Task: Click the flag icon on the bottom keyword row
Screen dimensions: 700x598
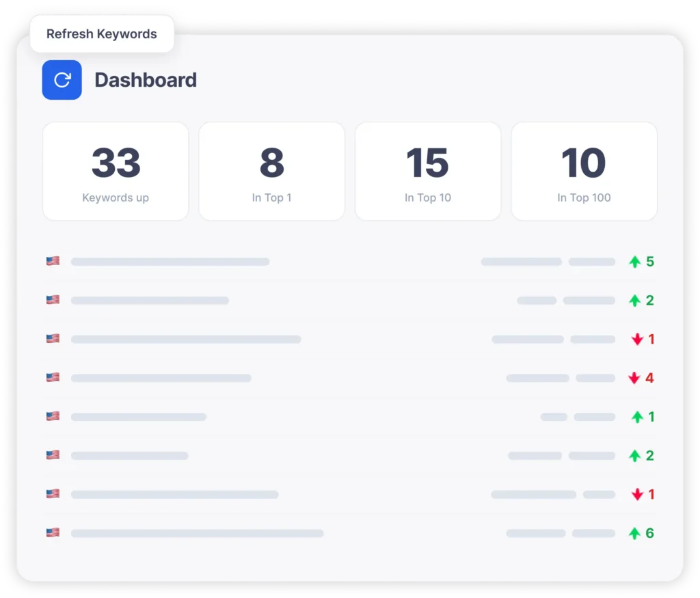Action: [x=53, y=532]
